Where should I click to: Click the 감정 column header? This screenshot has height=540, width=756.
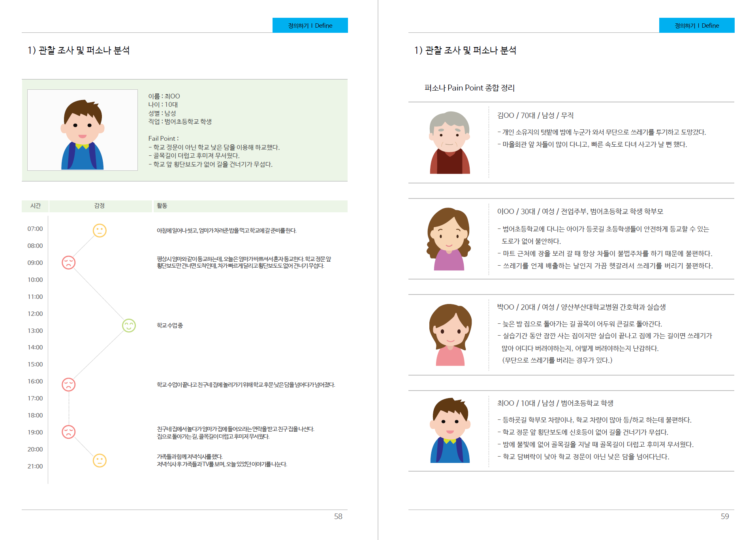point(100,206)
